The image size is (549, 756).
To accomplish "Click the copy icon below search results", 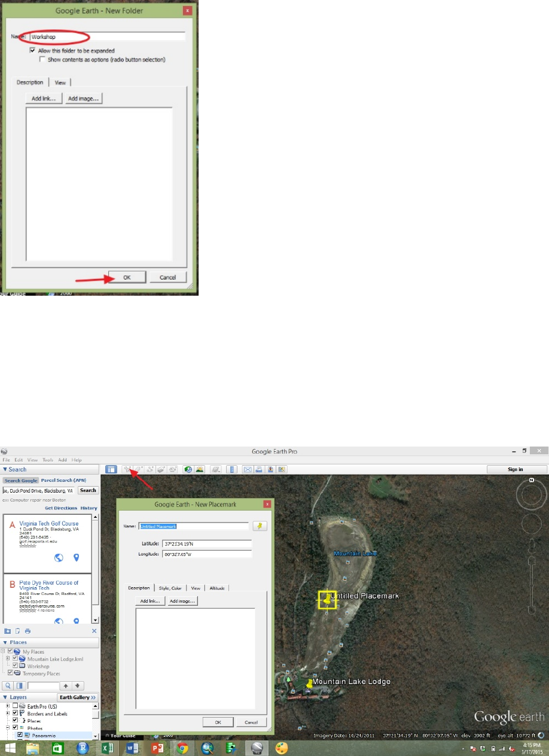I will (x=17, y=631).
